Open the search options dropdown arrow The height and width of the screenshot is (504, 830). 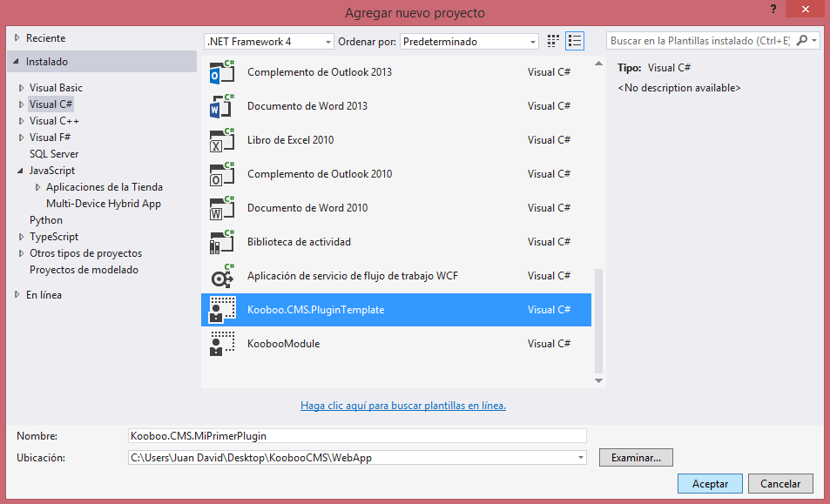click(814, 40)
